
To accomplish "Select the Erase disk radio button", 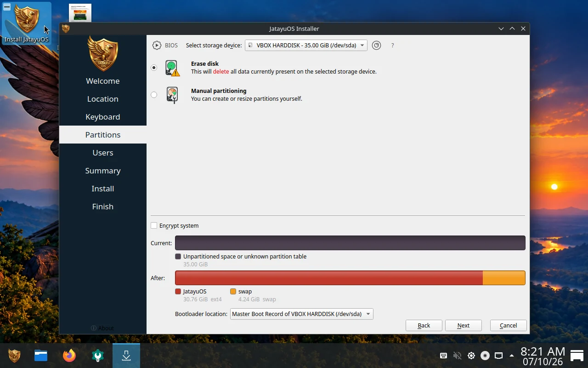I will tap(154, 68).
